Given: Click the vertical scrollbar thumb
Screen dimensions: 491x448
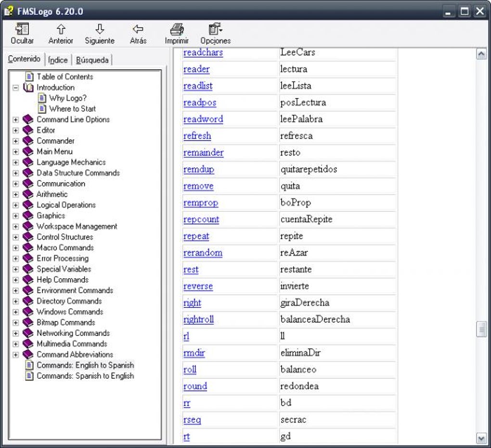Looking at the screenshot, I should coord(481,329).
